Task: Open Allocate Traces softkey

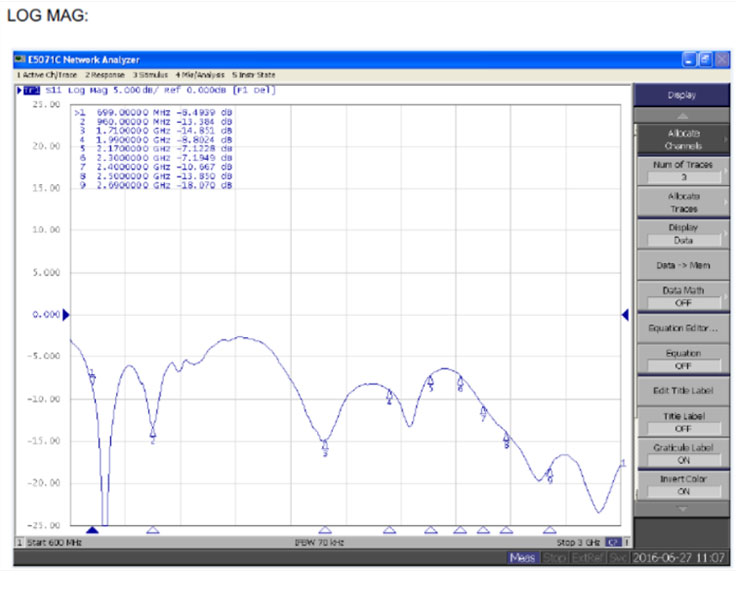Action: (x=683, y=202)
